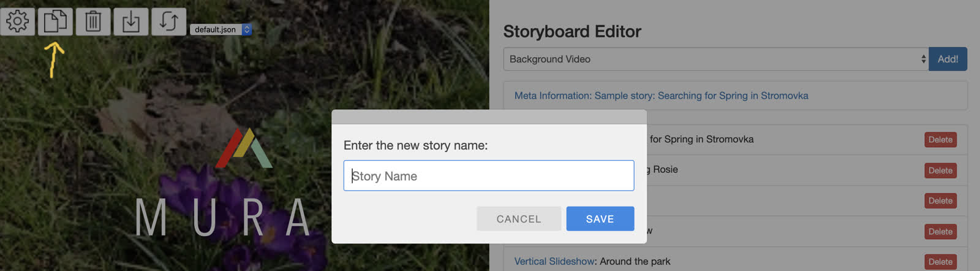Image resolution: width=980 pixels, height=271 pixels.
Task: Click the duplicate story copy icon
Action: [55, 21]
